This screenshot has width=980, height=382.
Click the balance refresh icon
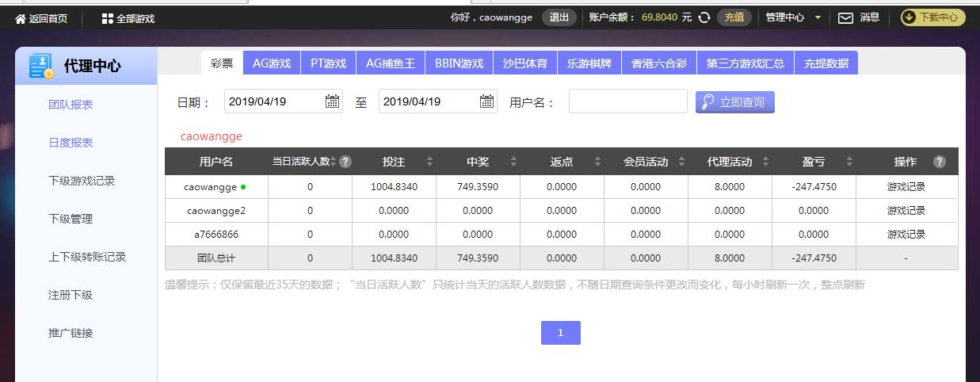coord(704,17)
